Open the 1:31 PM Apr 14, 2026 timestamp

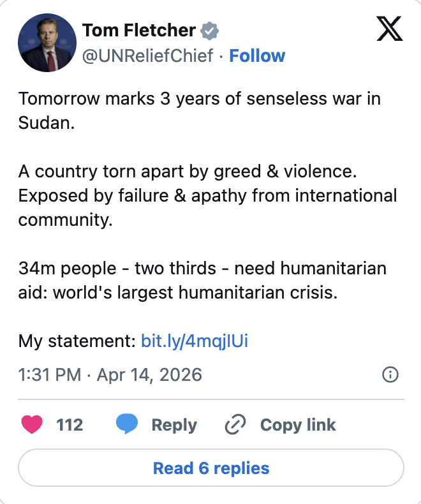click(110, 374)
